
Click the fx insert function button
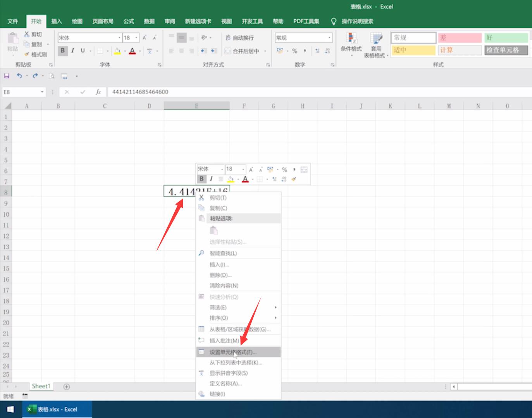coord(98,92)
